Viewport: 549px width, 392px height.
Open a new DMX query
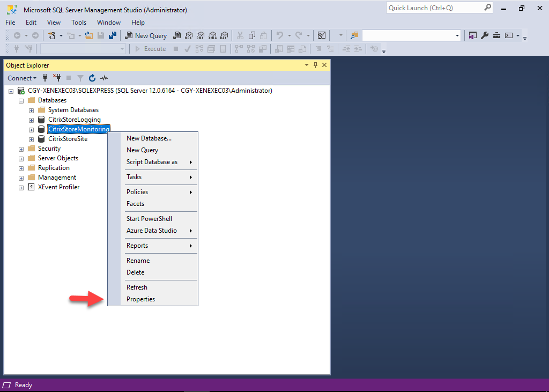(201, 36)
